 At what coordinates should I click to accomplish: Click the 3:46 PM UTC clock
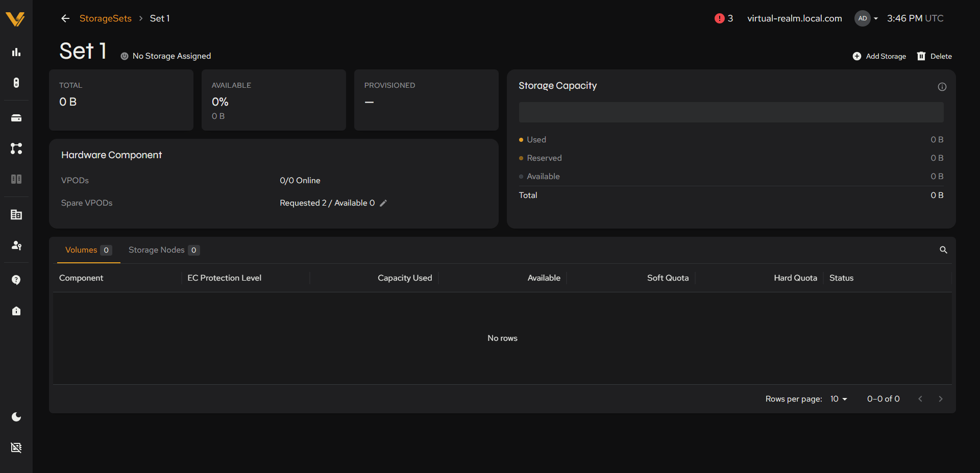point(915,18)
